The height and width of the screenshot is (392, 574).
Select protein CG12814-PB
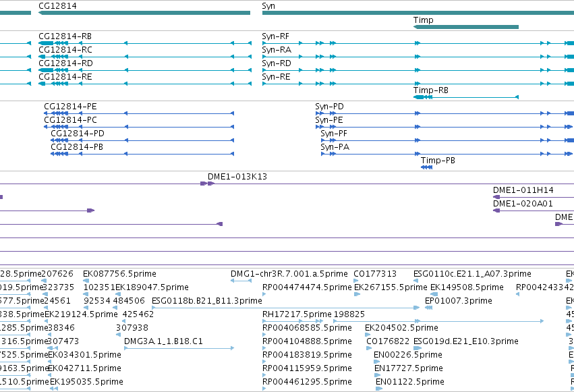pos(77,147)
